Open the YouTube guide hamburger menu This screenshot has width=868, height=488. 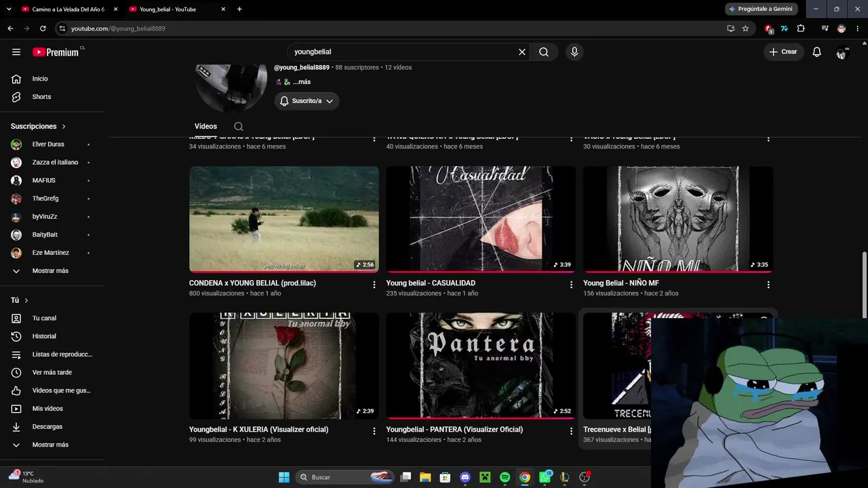click(16, 52)
